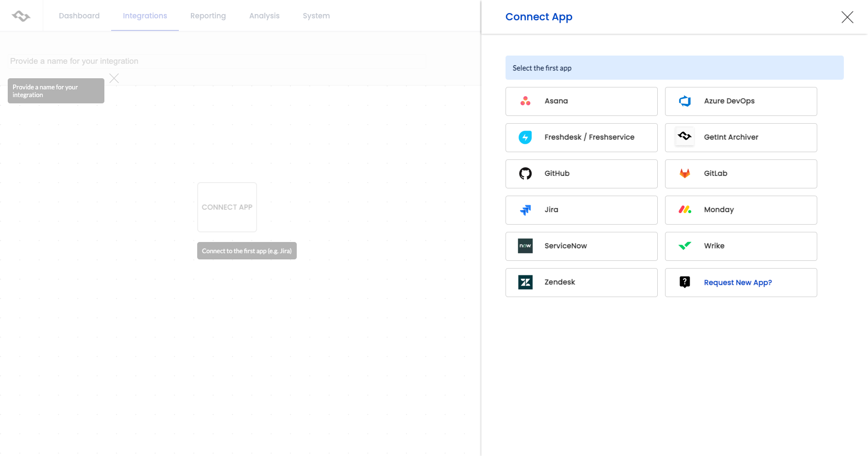Viewport: 868px width, 456px height.
Task: Click the Asana logo icon
Action: (x=525, y=101)
